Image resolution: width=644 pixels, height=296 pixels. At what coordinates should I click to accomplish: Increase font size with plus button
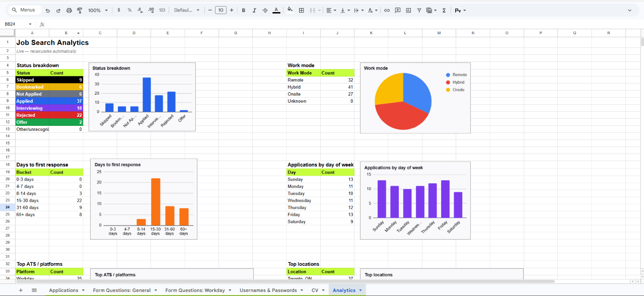231,10
